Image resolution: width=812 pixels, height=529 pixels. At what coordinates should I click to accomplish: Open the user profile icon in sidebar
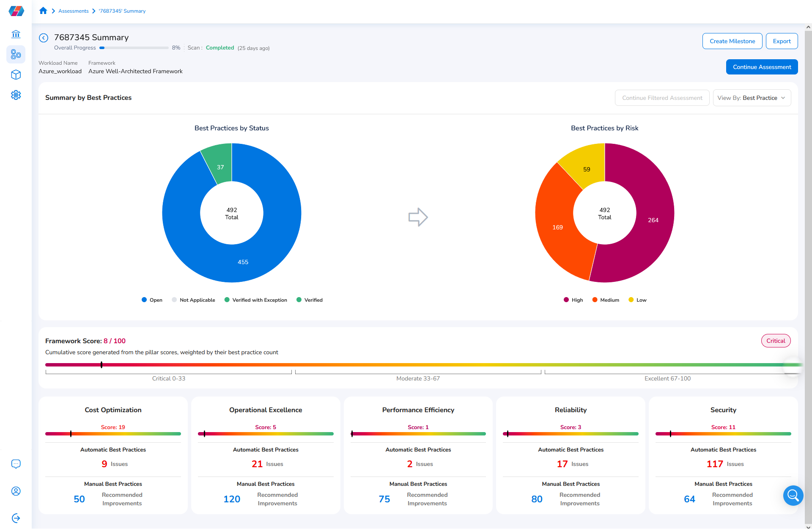point(16,491)
